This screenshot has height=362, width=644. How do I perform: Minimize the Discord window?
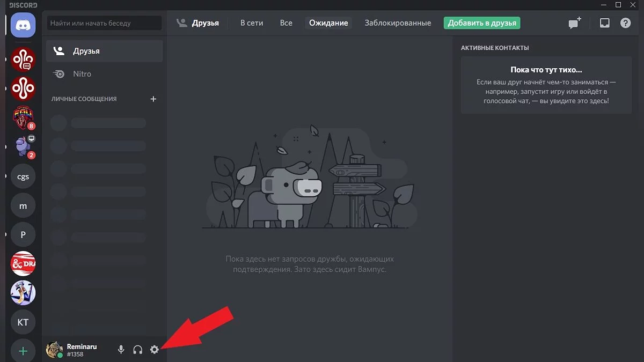click(x=604, y=5)
